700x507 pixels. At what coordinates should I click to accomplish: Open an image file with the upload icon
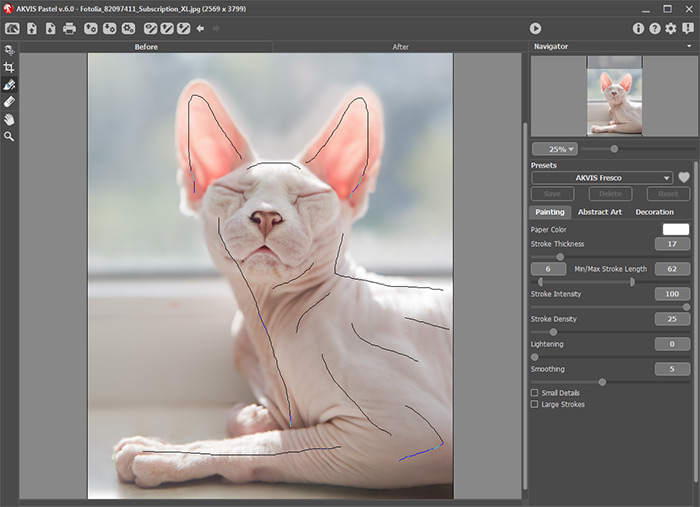click(x=32, y=29)
